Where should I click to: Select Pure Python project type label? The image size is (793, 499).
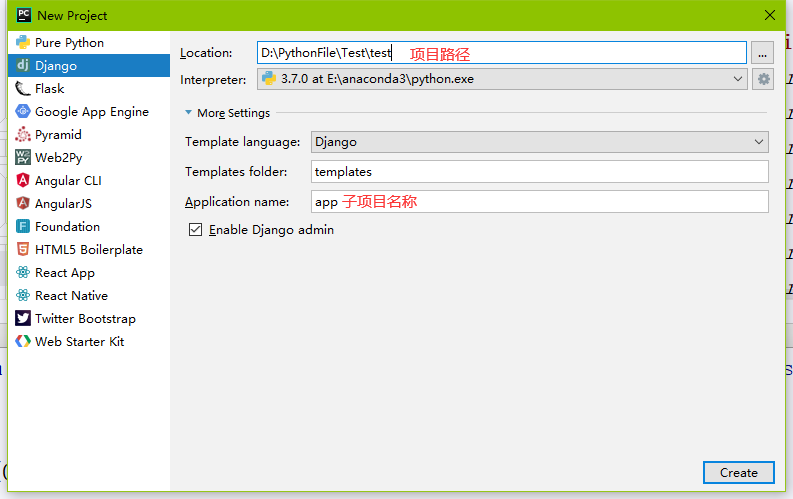click(69, 43)
